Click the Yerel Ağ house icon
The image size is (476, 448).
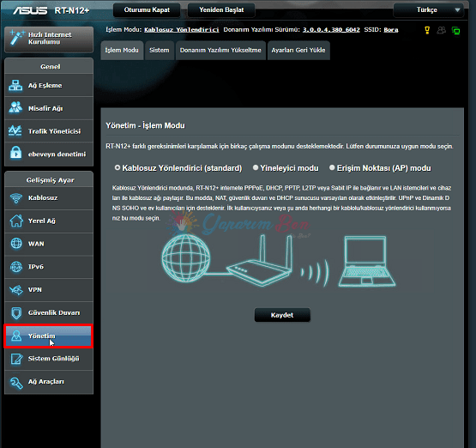click(x=16, y=221)
